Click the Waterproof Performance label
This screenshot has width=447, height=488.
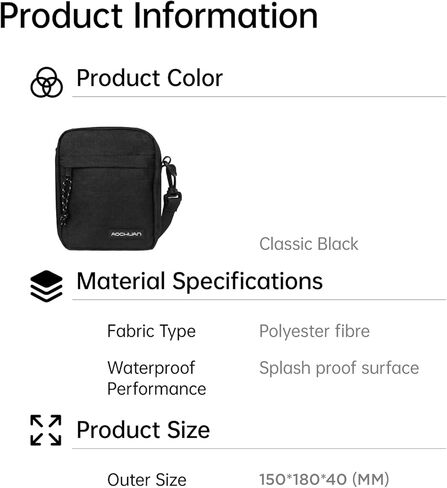tap(157, 379)
